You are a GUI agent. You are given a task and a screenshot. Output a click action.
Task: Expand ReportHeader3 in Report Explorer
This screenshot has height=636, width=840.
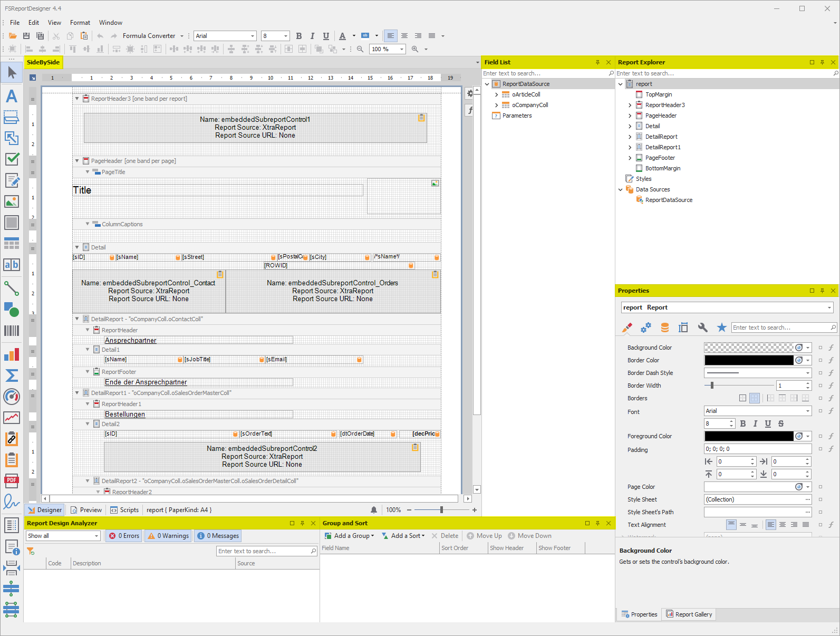click(x=630, y=105)
